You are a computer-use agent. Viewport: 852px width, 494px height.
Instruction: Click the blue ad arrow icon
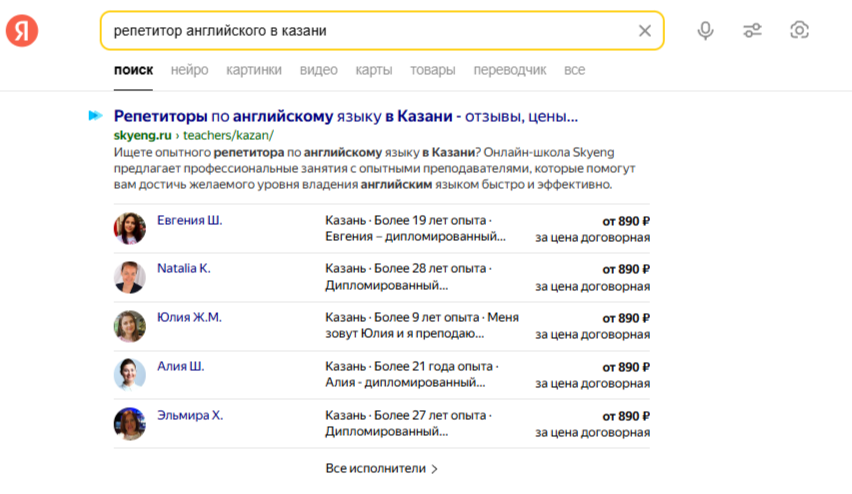click(x=95, y=116)
